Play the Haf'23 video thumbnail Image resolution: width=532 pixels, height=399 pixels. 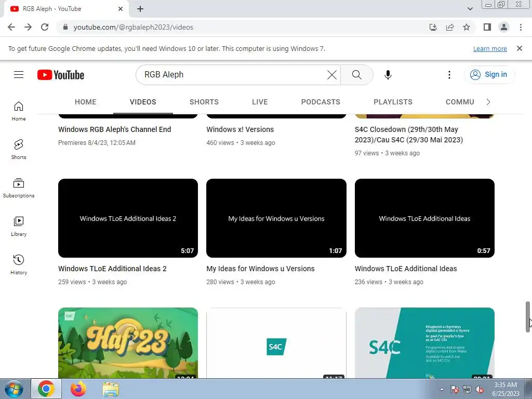128,343
